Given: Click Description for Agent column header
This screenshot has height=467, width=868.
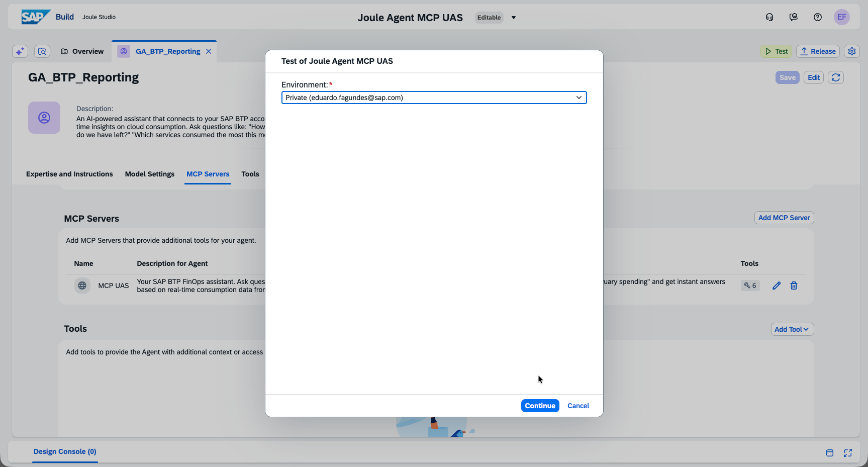Looking at the screenshot, I should click(x=172, y=263).
